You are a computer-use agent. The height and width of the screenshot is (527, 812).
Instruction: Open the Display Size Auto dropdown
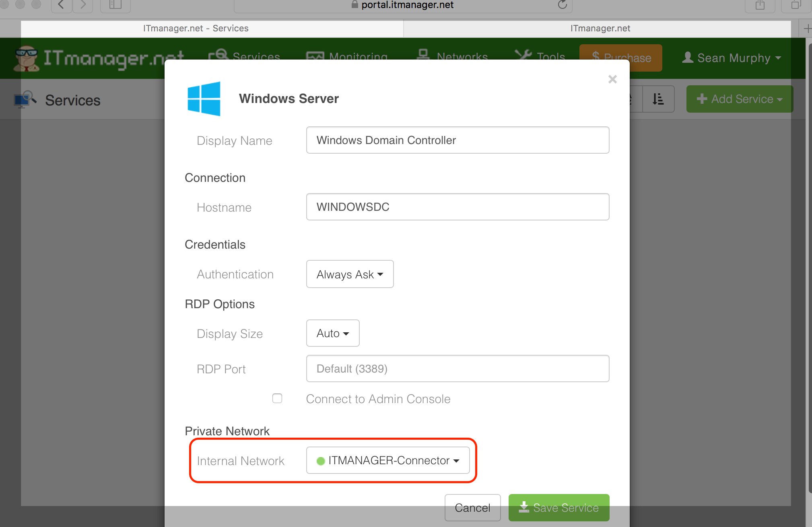tap(332, 333)
